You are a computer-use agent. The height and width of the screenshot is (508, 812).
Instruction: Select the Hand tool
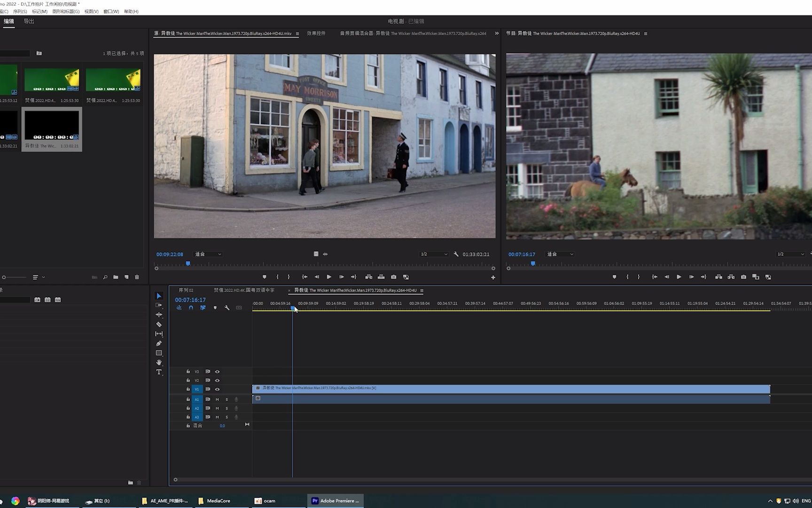[159, 362]
